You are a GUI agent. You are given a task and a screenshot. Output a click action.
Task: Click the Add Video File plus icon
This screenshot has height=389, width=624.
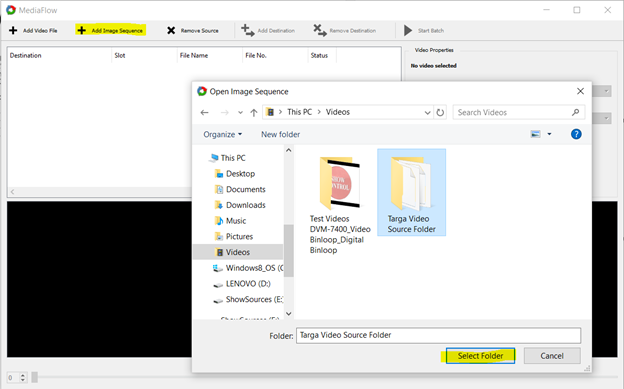coord(13,30)
